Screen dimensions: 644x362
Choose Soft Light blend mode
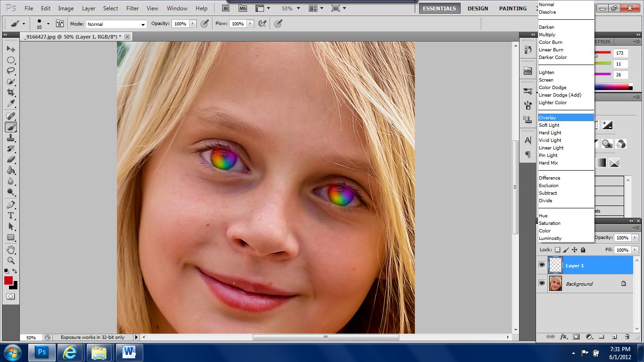click(x=566, y=125)
